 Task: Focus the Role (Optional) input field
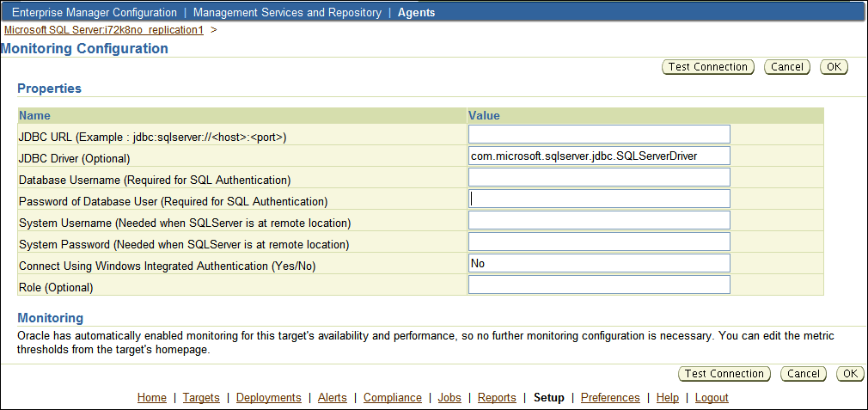[599, 285]
